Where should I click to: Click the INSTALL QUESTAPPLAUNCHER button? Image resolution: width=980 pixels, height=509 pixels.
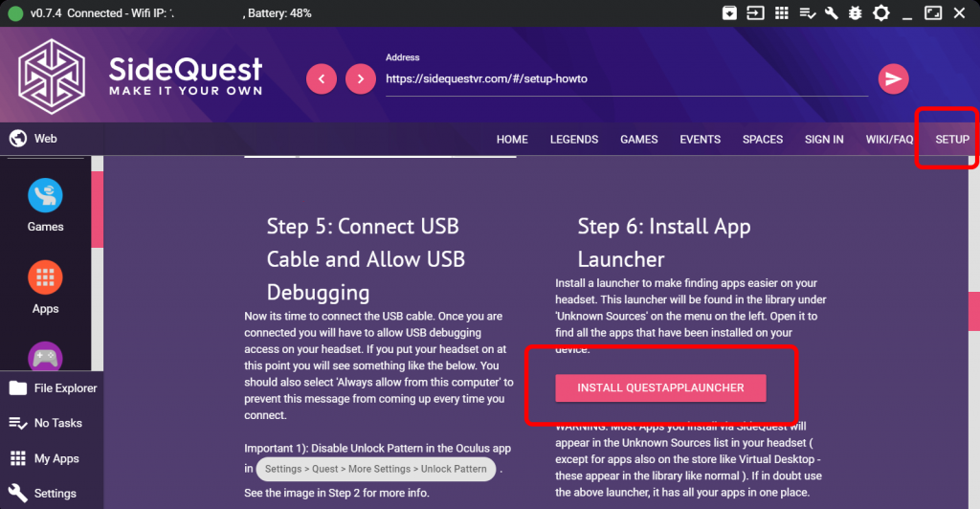click(x=661, y=387)
